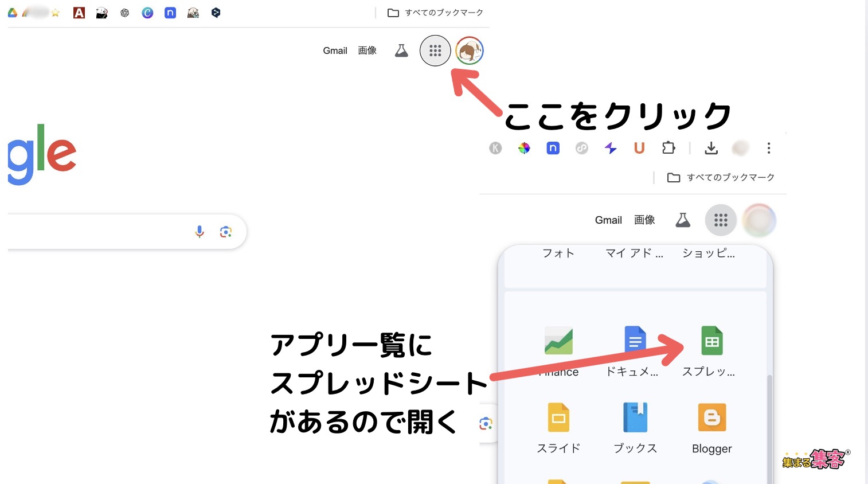Screen dimensions: 868x484
Task: Click the apps panel vertical scrollbar
Action: [769, 429]
